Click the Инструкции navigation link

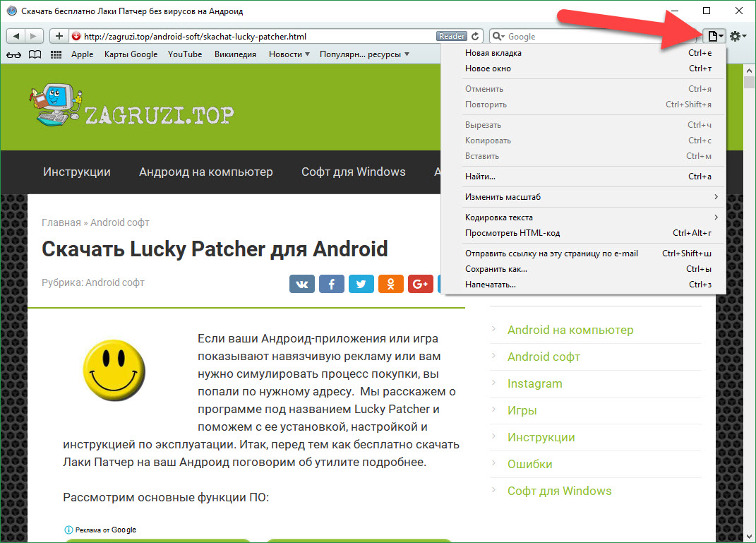tap(77, 172)
